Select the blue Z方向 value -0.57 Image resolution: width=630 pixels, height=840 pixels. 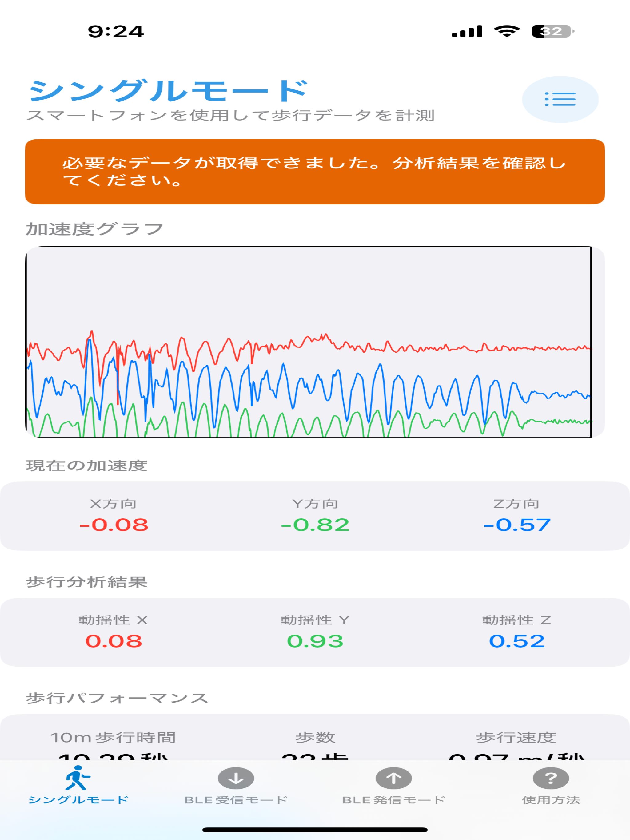[517, 525]
